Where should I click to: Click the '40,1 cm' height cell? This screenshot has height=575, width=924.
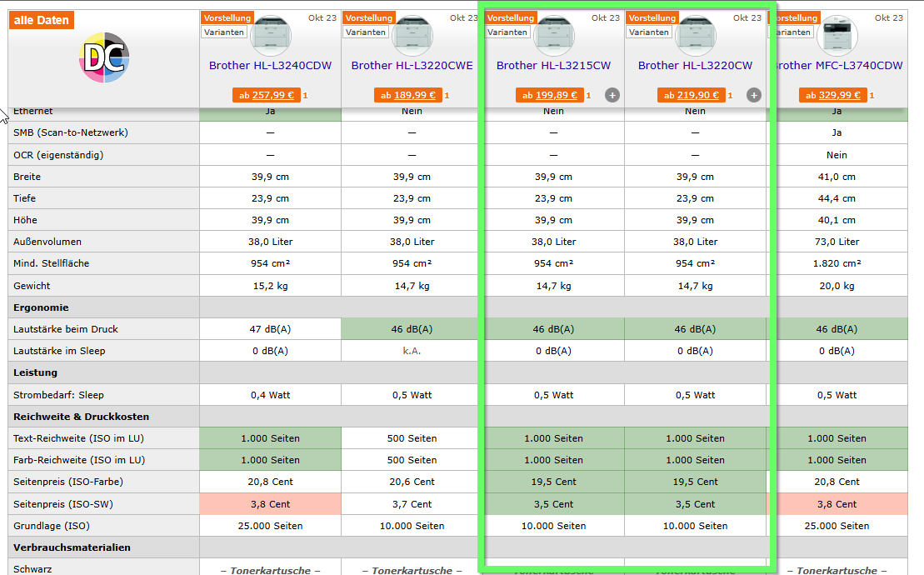click(837, 220)
